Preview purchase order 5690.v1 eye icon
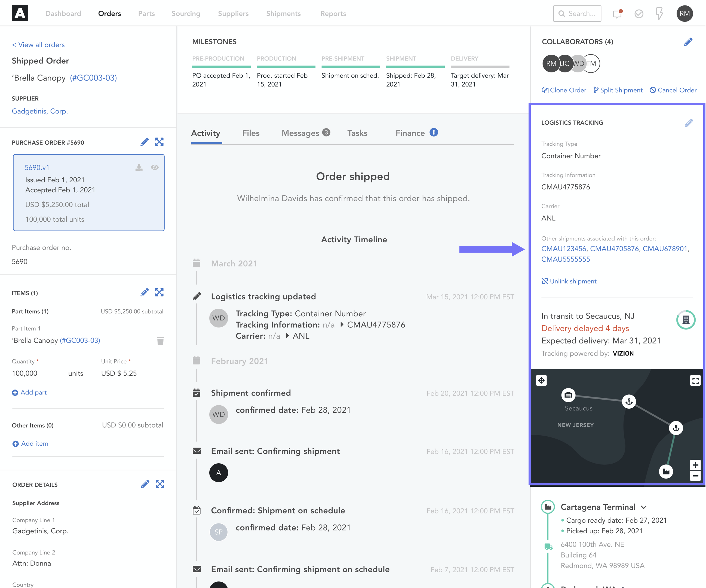This screenshot has height=588, width=706. coord(155,167)
